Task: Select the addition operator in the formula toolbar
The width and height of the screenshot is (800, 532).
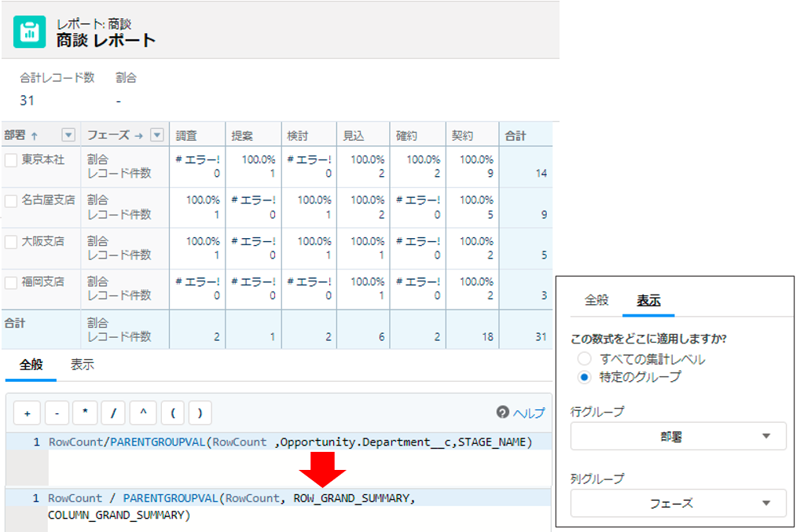Action: click(x=29, y=412)
